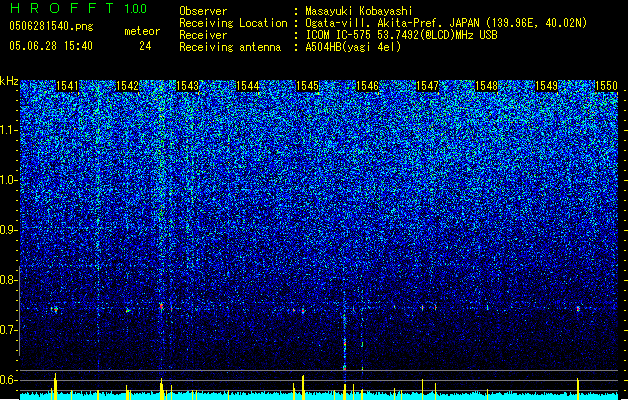Select the Ogata-vill. Akita-Pref. JAPAN location text
This screenshot has width=629, height=400.
click(446, 23)
